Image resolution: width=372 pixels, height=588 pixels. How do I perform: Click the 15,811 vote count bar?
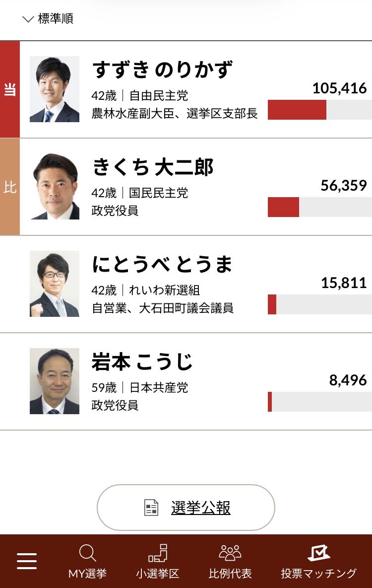click(x=319, y=304)
